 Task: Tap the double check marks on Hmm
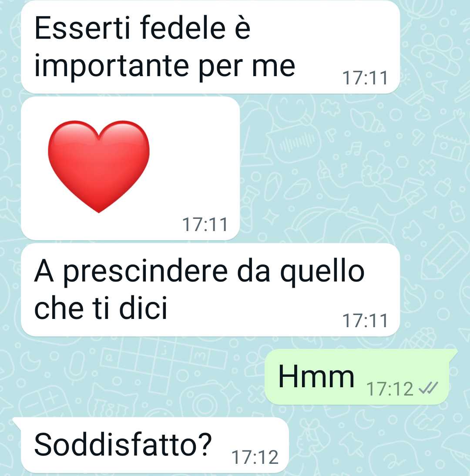click(x=428, y=388)
